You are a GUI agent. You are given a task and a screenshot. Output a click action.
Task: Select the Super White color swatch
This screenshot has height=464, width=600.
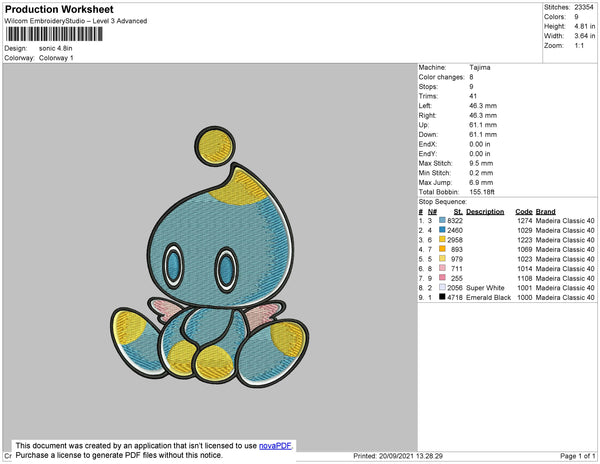coord(442,287)
